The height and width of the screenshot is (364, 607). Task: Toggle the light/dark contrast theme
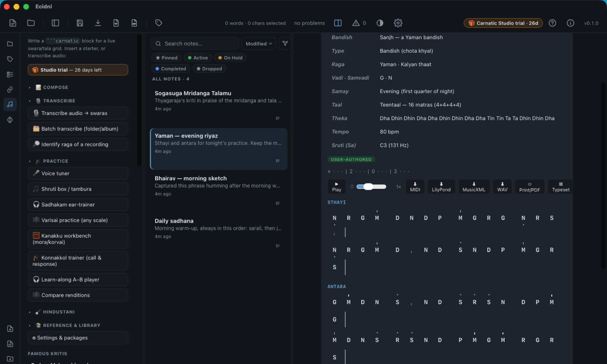380,23
